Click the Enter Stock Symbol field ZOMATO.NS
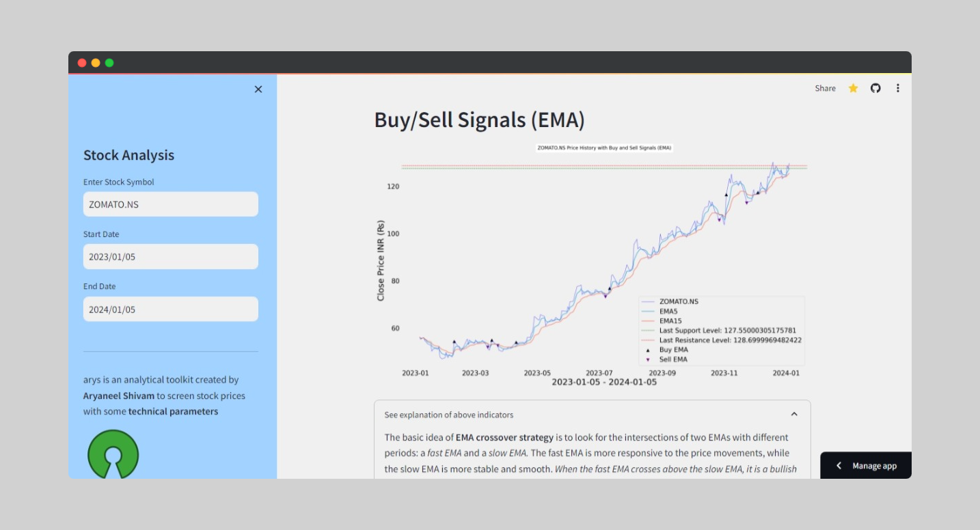Image resolution: width=980 pixels, height=530 pixels. pos(171,204)
